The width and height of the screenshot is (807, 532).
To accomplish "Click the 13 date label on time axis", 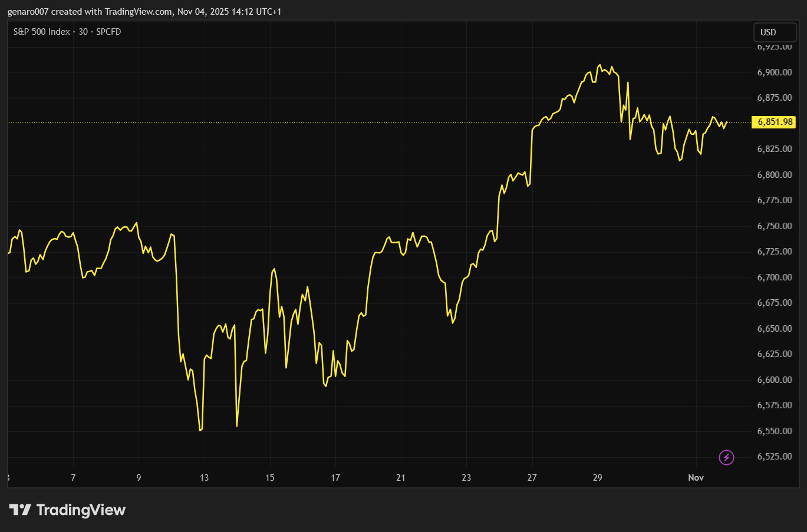I will click(204, 478).
